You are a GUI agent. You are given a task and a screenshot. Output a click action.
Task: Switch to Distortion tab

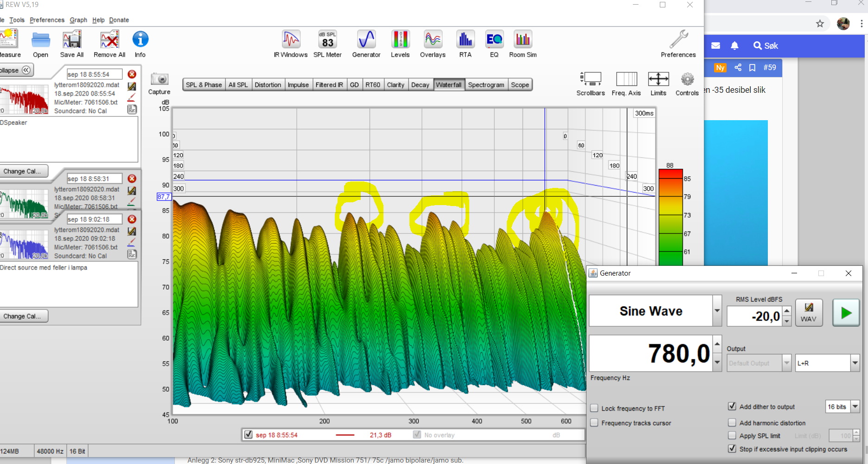pos(268,84)
